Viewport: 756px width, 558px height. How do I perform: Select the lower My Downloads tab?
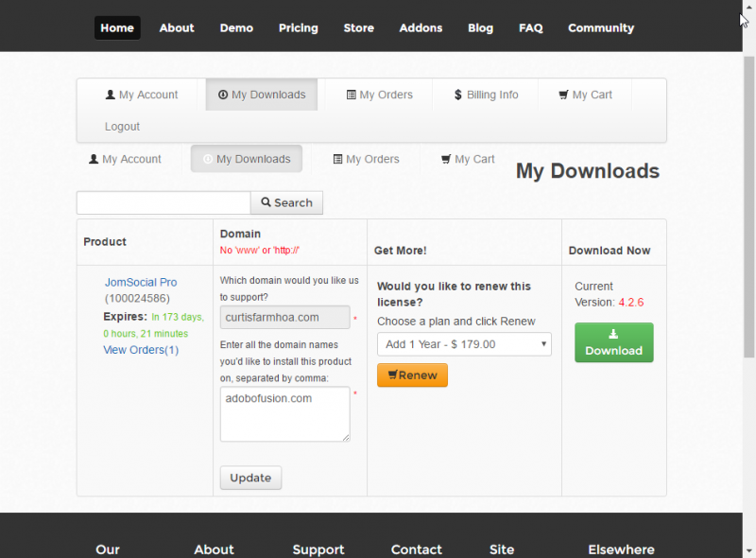pyautogui.click(x=247, y=159)
